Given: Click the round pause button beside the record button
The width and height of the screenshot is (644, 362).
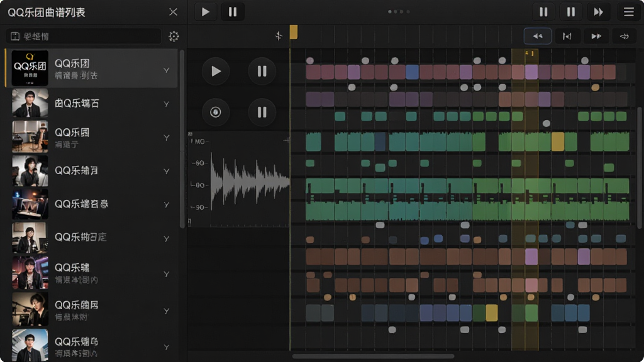Looking at the screenshot, I should pyautogui.click(x=262, y=112).
